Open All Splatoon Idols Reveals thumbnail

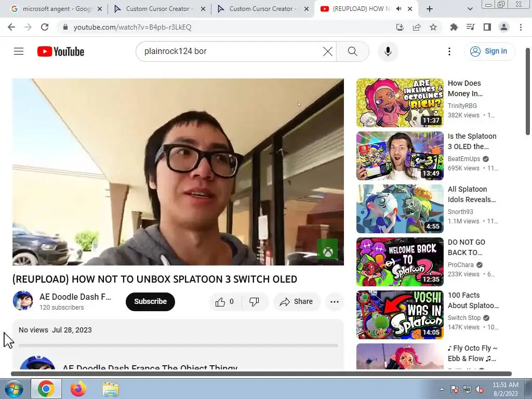[400, 209]
